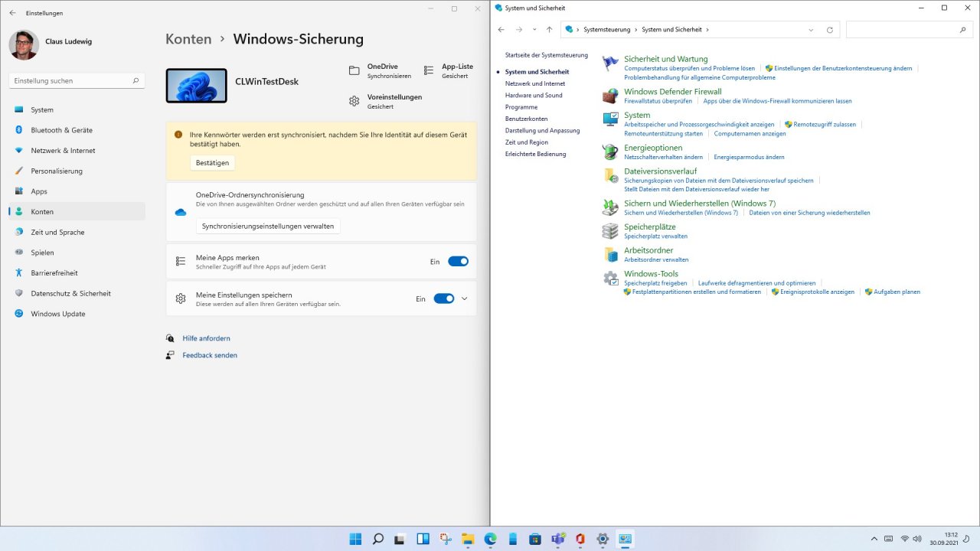Image resolution: width=980 pixels, height=551 pixels.
Task: Click Speicherplatz verwalten link
Action: (655, 236)
